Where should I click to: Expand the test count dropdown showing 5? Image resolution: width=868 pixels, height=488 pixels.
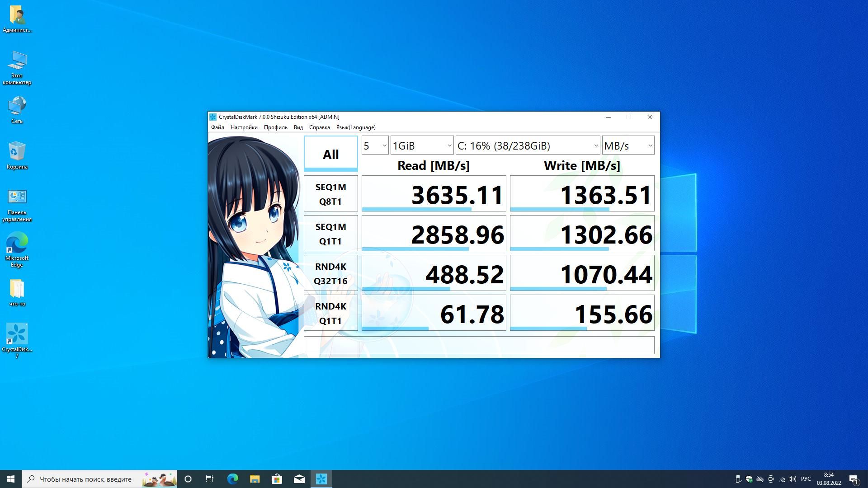tap(375, 145)
